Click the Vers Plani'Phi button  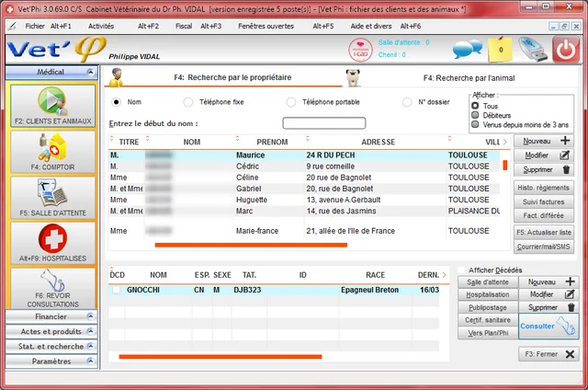click(x=488, y=333)
